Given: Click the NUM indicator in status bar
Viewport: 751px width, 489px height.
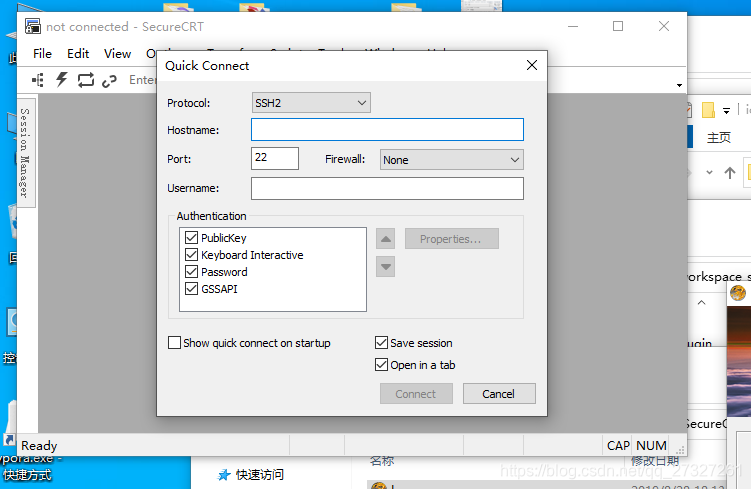Looking at the screenshot, I should [x=651, y=446].
